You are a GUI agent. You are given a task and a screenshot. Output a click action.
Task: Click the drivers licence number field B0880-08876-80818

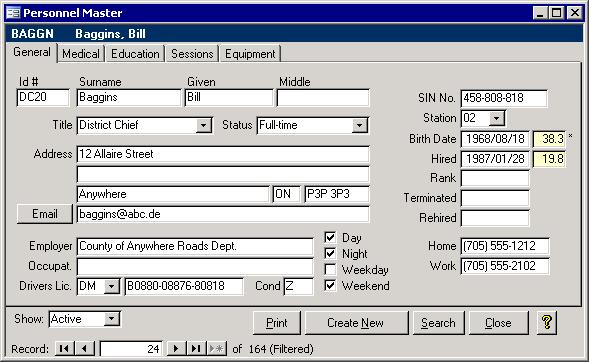(184, 287)
